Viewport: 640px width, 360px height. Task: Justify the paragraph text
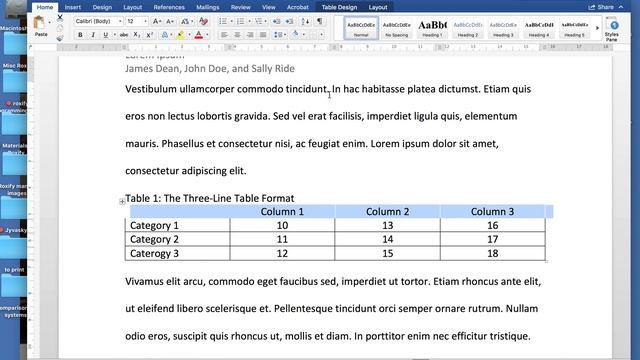point(263,35)
